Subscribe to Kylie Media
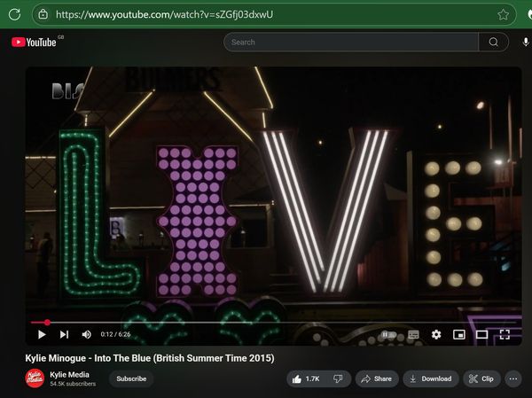This screenshot has width=532, height=398. 131,378
